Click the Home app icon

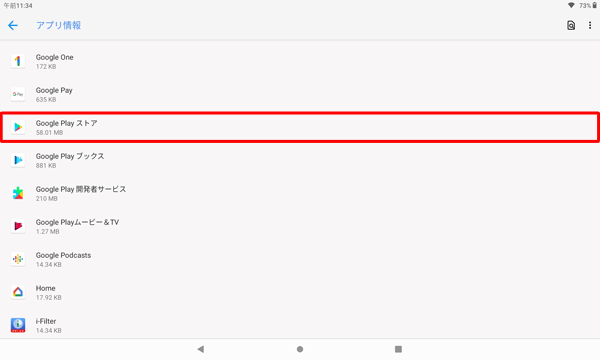(x=18, y=292)
